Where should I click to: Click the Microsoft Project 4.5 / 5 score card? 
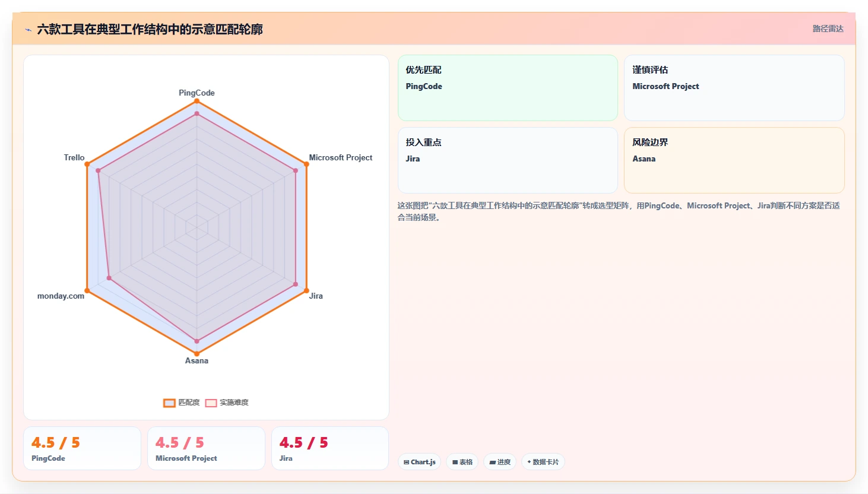click(x=206, y=448)
